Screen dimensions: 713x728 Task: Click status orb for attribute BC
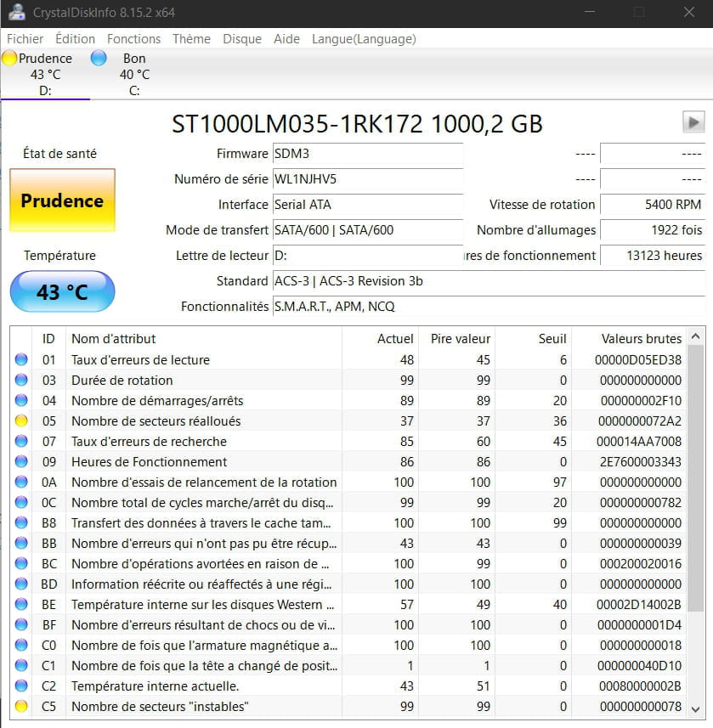(21, 563)
